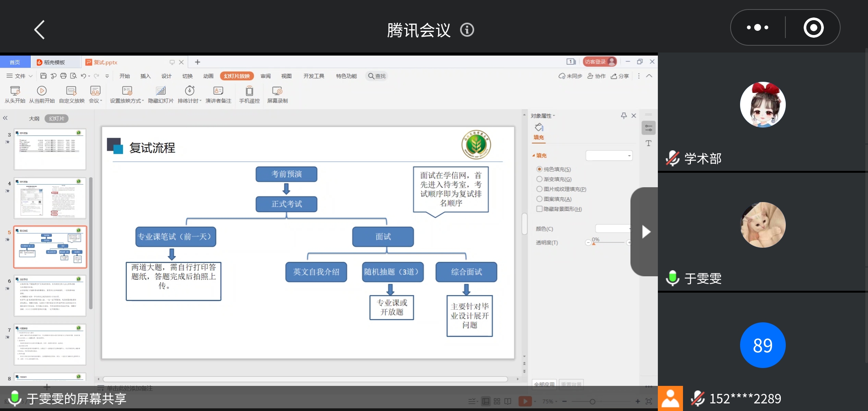Select slide 6 thumbnail in panel
The image size is (868, 411).
coord(50,296)
